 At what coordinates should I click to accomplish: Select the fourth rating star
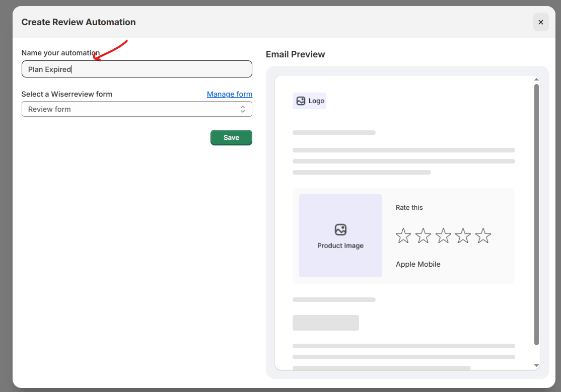tap(463, 236)
